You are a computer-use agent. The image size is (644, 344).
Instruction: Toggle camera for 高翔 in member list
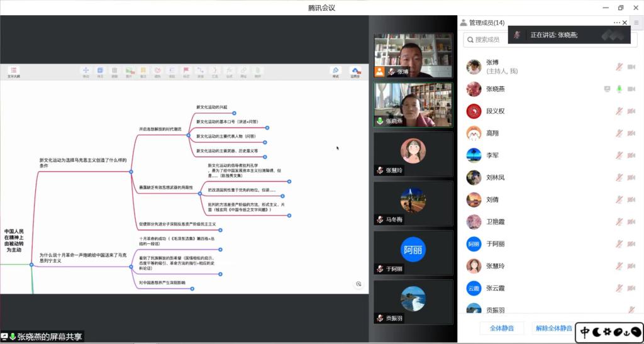631,133
